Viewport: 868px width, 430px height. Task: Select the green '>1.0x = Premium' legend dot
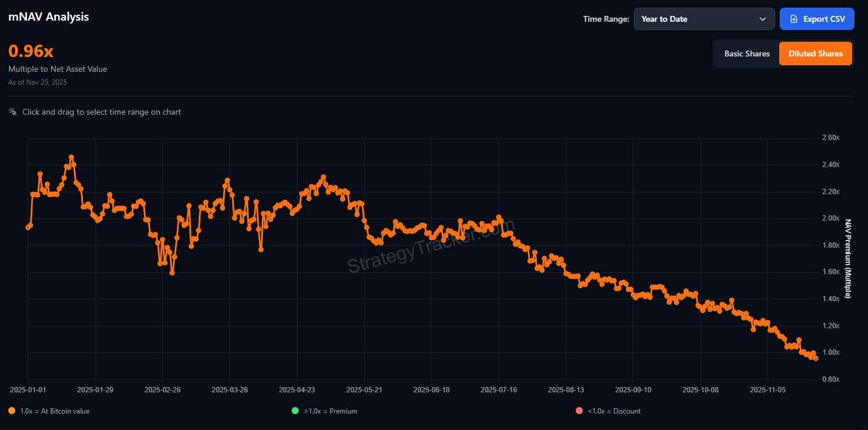(x=295, y=411)
